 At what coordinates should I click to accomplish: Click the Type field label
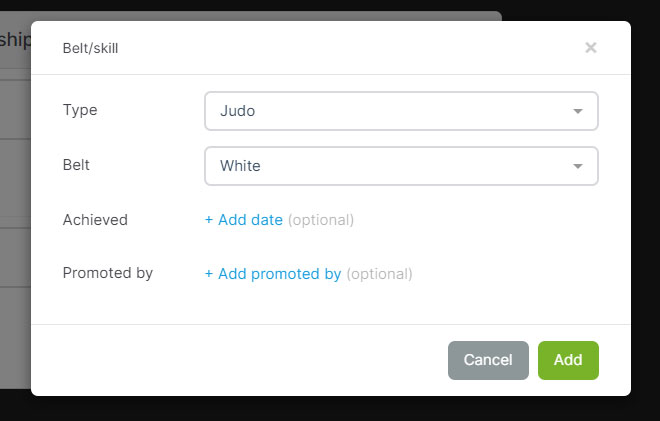[80, 110]
